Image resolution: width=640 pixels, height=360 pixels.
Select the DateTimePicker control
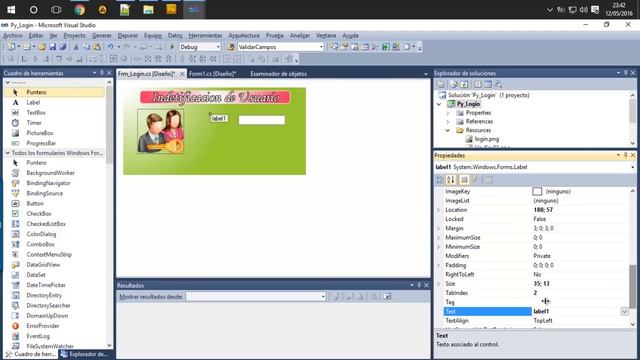coord(46,285)
